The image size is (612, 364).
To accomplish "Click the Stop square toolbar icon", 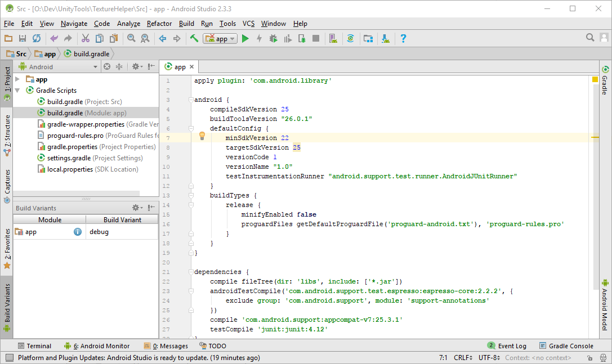I will coord(316,38).
